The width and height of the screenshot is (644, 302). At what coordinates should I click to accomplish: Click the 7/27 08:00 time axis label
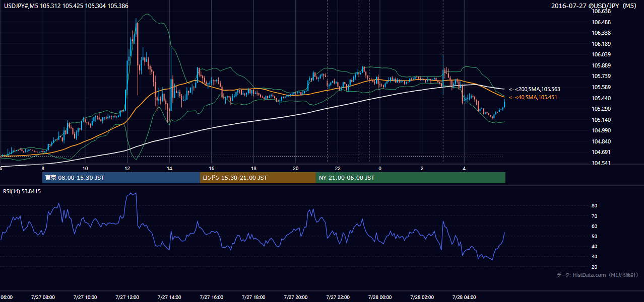(43, 297)
